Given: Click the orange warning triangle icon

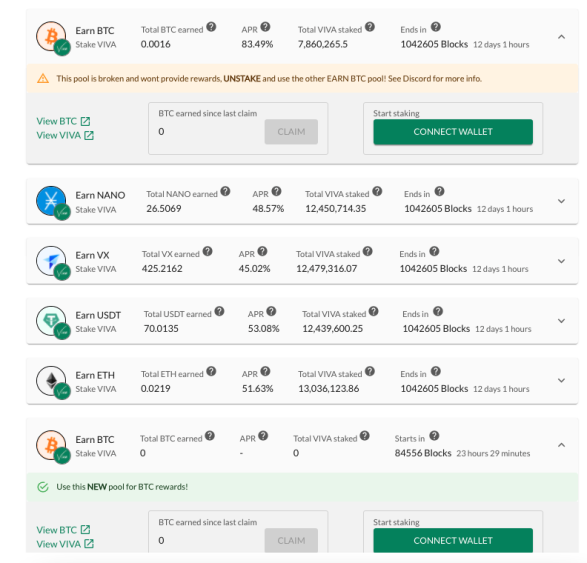Looking at the screenshot, I should coord(43,78).
